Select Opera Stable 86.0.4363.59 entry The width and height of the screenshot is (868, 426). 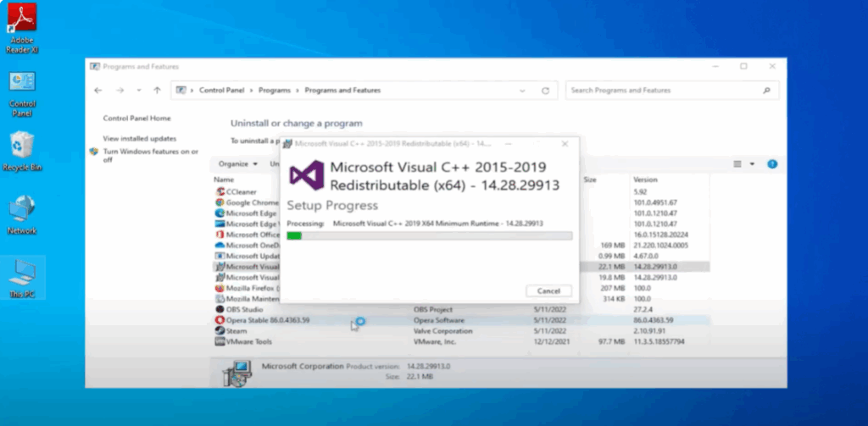coord(268,320)
